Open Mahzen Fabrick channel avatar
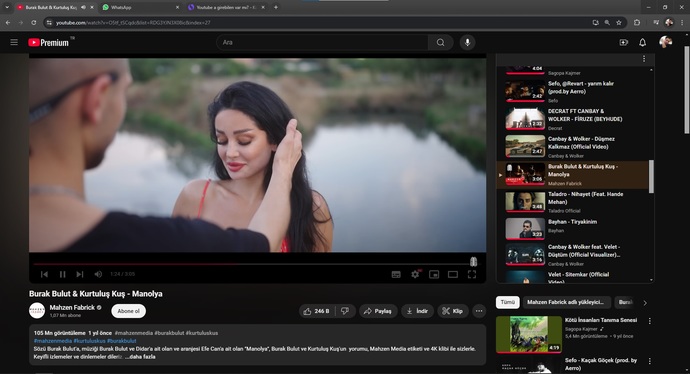The height and width of the screenshot is (374, 690). pos(37,311)
